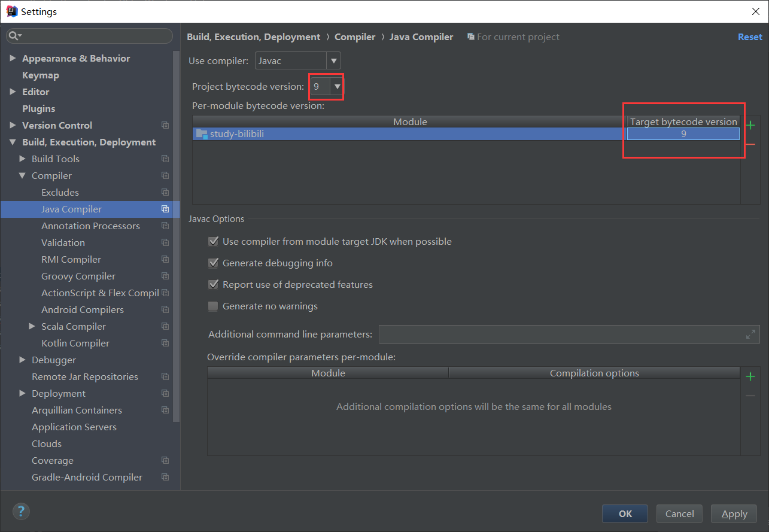
Task: Click the IntelliJ logo in title bar
Action: click(11, 11)
